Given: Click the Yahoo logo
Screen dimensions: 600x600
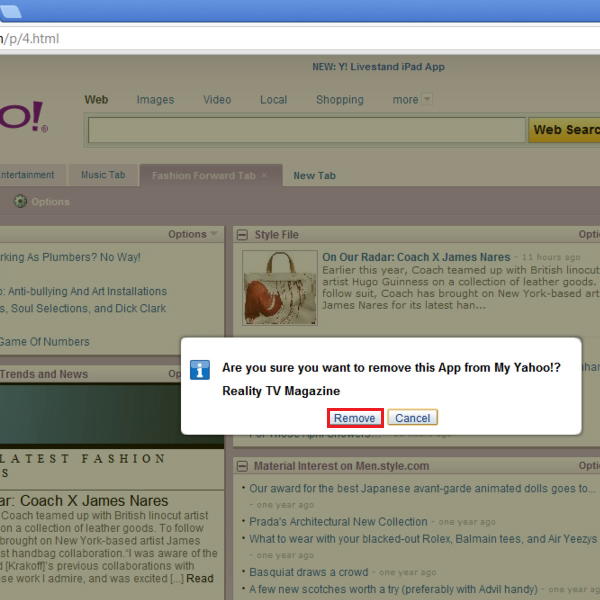Looking at the screenshot, I should point(24,116).
